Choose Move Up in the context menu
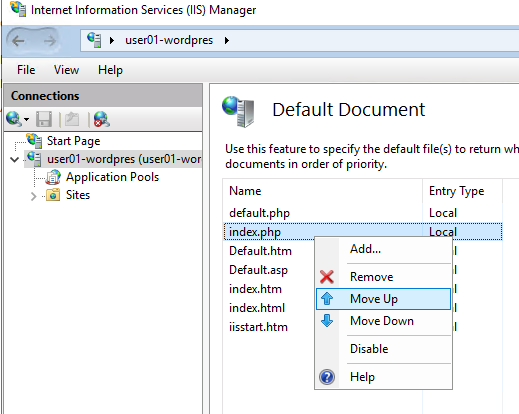The height and width of the screenshot is (414, 519). [383, 299]
